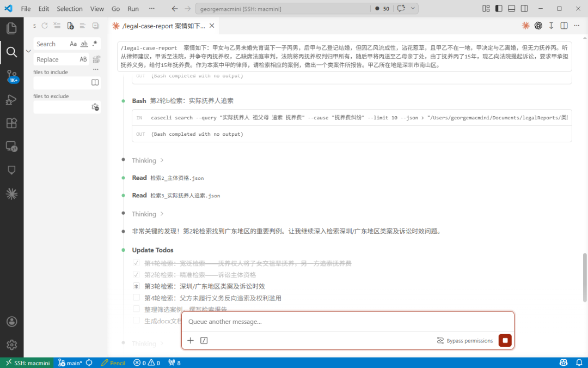Open Claude Code from activity bar
The height and width of the screenshot is (368, 588).
[x=11, y=194]
